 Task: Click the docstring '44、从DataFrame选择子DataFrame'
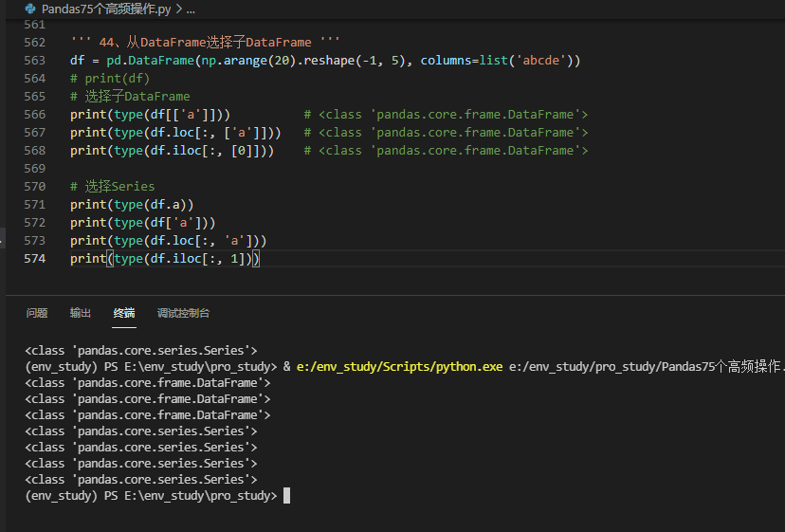(x=206, y=43)
